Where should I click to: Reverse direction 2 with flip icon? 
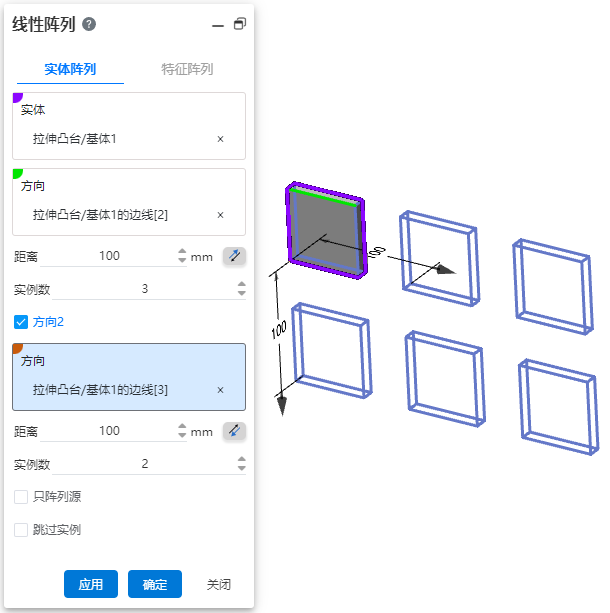pos(234,431)
